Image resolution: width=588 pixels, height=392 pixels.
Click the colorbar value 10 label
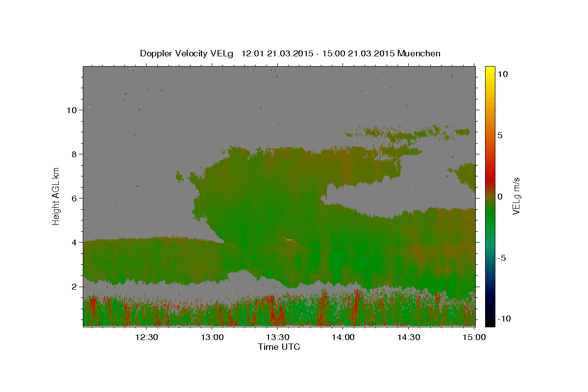point(502,73)
